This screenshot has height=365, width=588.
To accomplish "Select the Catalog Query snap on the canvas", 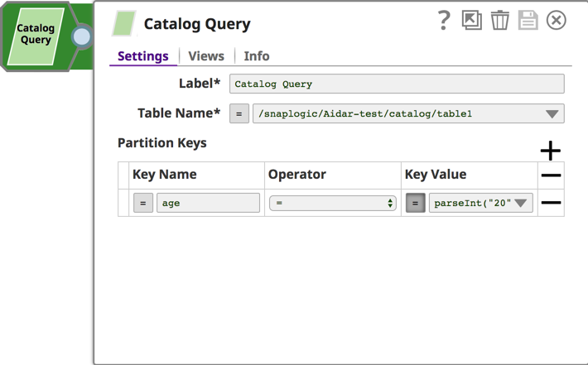I will (x=36, y=35).
